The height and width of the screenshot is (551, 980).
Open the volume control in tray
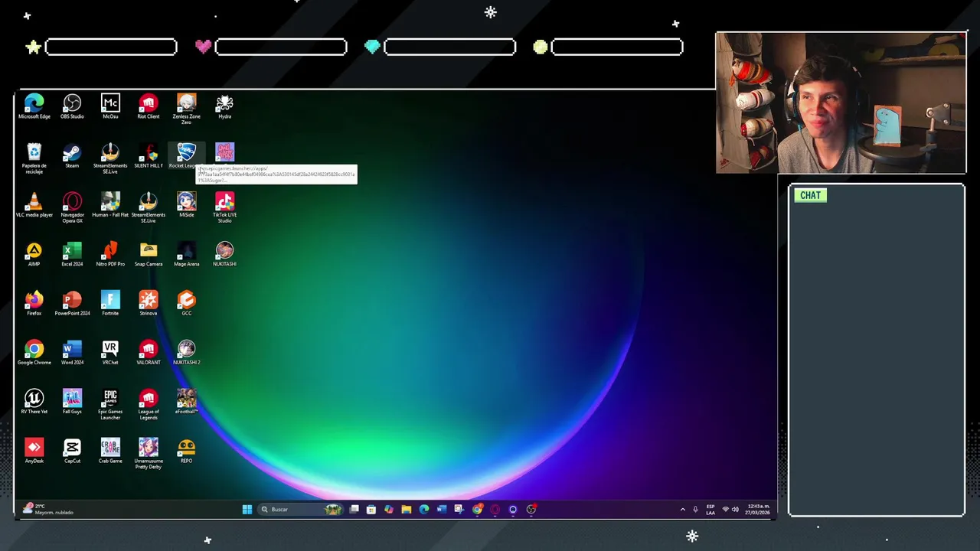[736, 510]
